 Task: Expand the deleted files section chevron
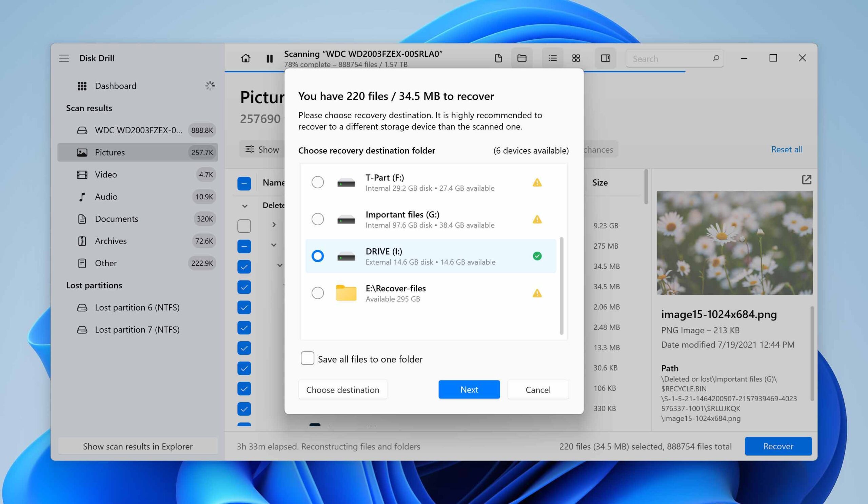click(x=245, y=205)
